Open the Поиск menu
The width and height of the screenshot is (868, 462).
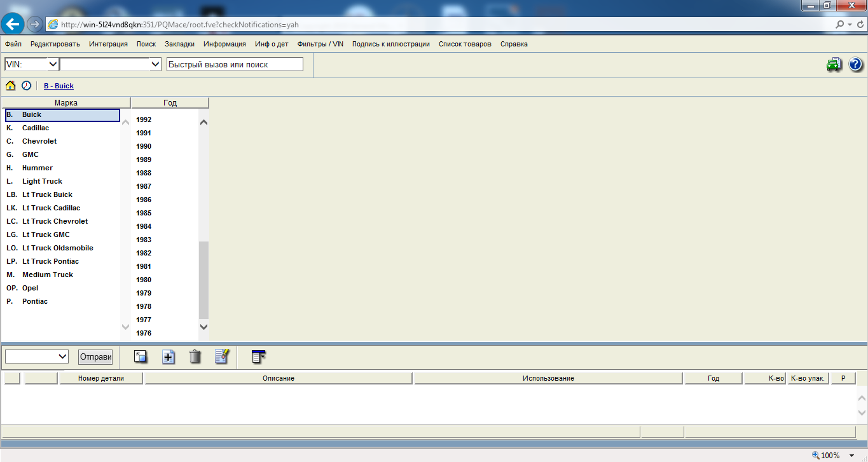coord(146,44)
